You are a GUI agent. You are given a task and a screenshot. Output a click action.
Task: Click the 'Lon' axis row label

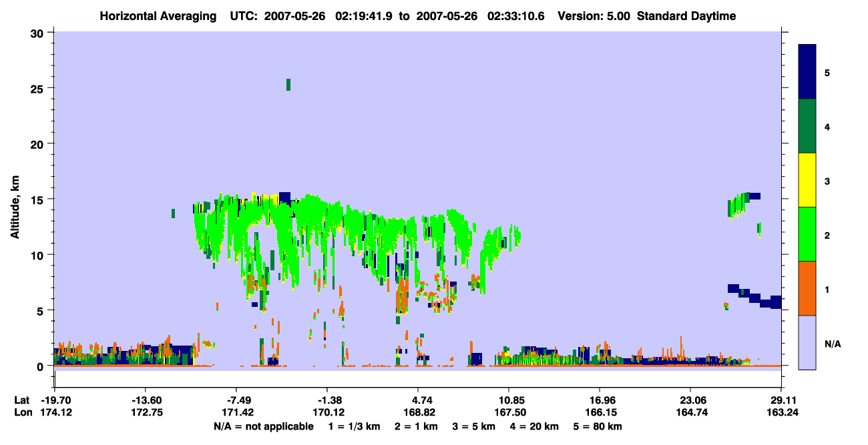(x=23, y=412)
